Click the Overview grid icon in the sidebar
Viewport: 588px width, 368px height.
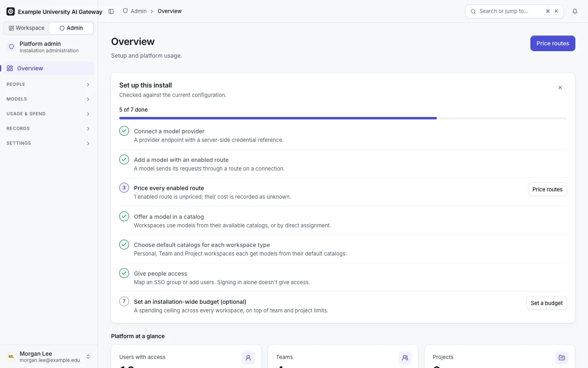(x=10, y=68)
